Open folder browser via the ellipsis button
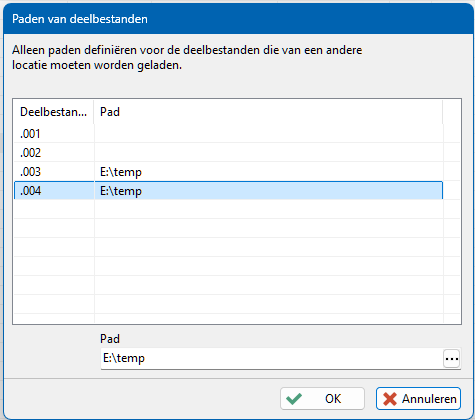 pos(452,359)
